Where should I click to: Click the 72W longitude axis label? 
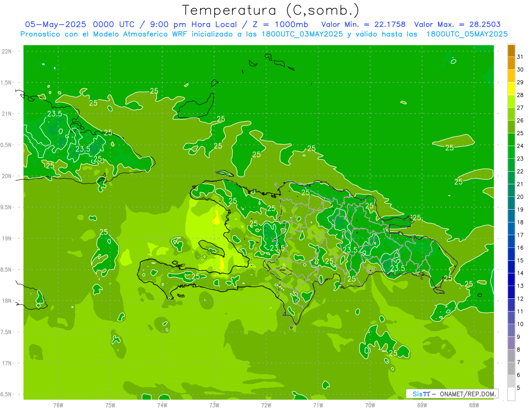point(266,405)
